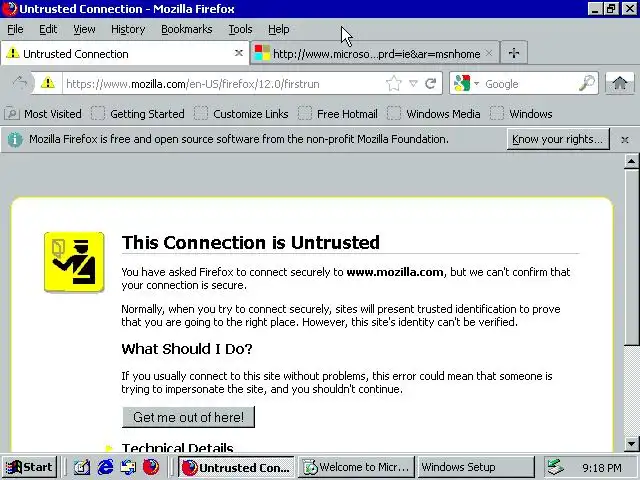
Task: Click the third quick launch icon
Action: (128, 467)
